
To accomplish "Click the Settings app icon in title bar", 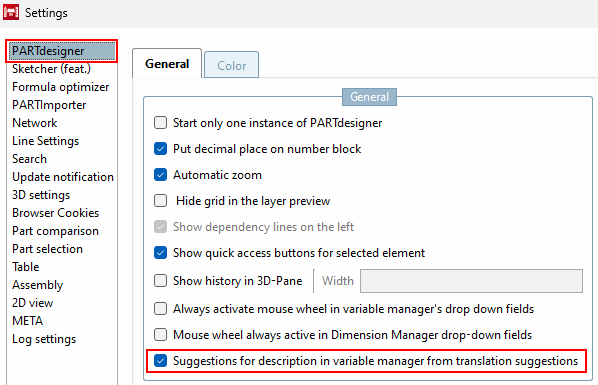I will (11, 12).
